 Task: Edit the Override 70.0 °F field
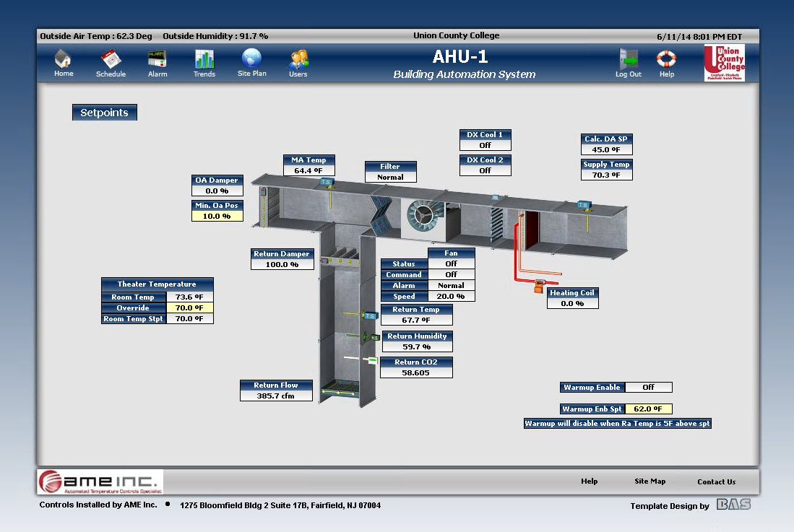(190, 308)
